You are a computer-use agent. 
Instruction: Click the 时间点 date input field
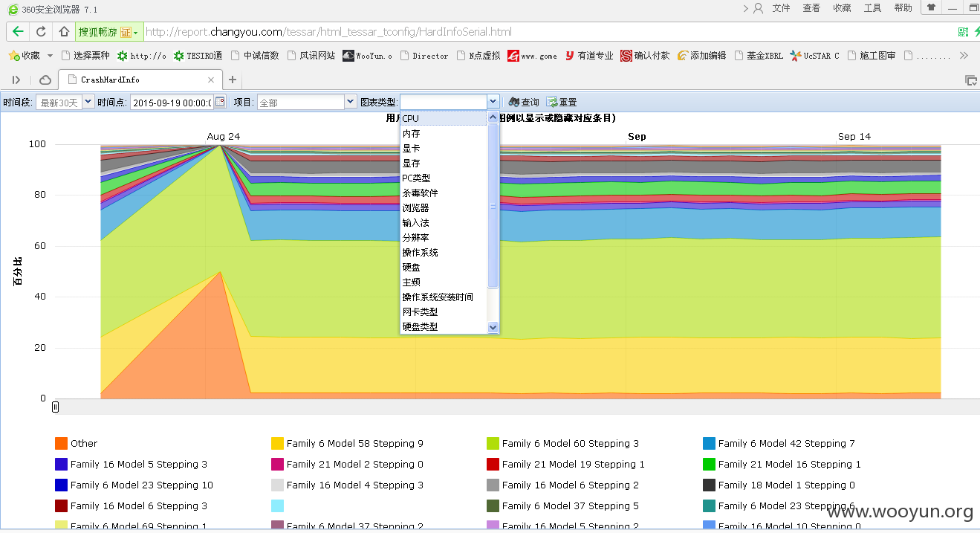172,102
